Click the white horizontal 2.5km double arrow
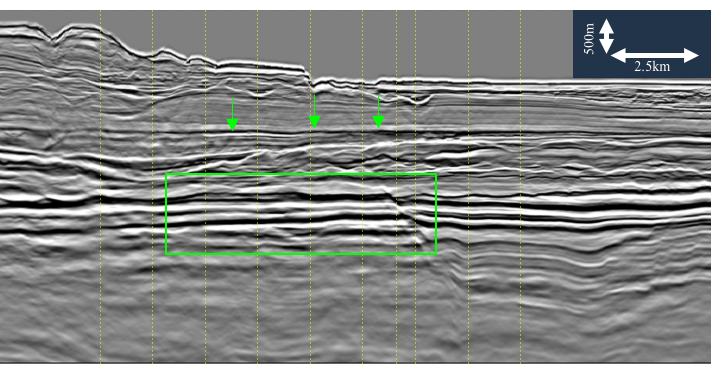 (654, 56)
